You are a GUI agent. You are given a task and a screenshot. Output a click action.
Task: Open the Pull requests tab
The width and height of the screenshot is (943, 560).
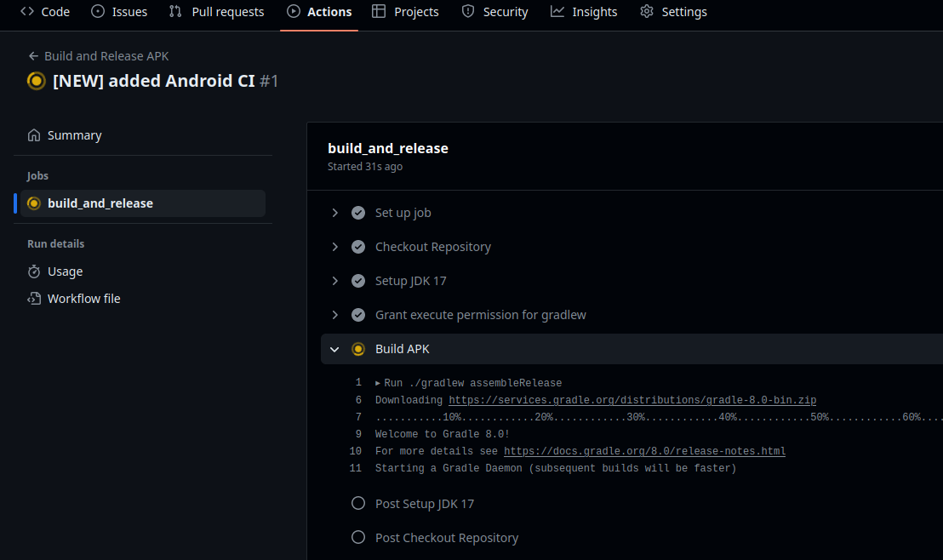pyautogui.click(x=216, y=12)
